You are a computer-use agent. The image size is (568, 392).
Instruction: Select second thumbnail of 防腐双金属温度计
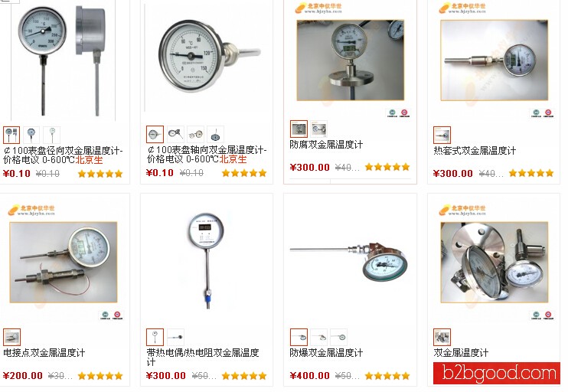[318, 129]
